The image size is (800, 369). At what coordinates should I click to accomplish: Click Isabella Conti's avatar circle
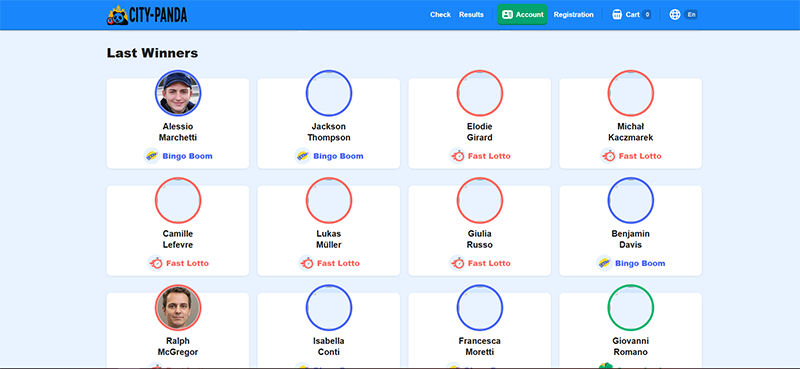tap(329, 307)
